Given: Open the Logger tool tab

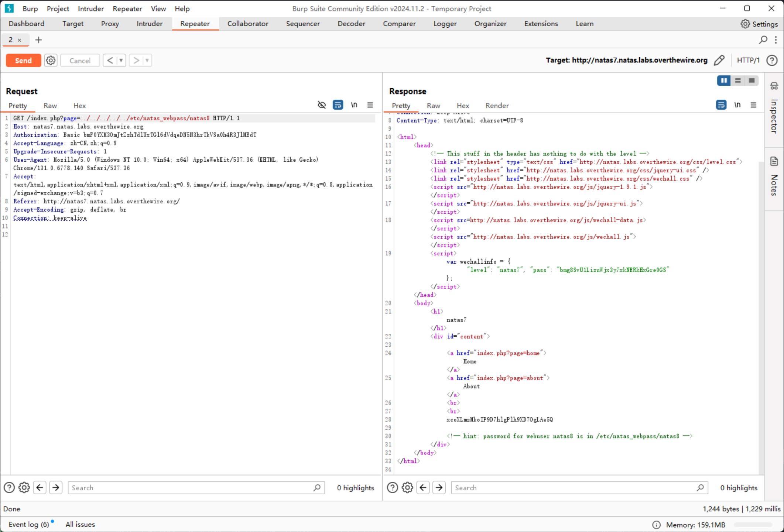Looking at the screenshot, I should coord(445,24).
